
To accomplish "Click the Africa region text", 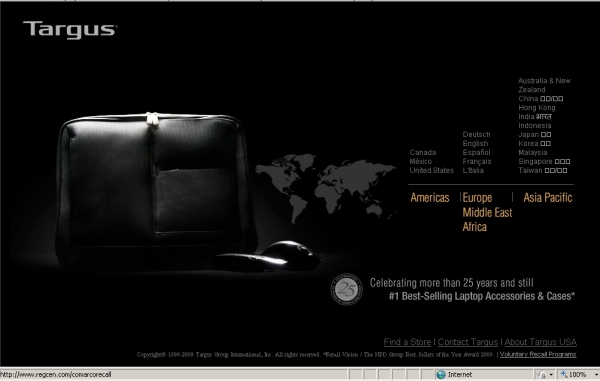I will click(474, 227).
